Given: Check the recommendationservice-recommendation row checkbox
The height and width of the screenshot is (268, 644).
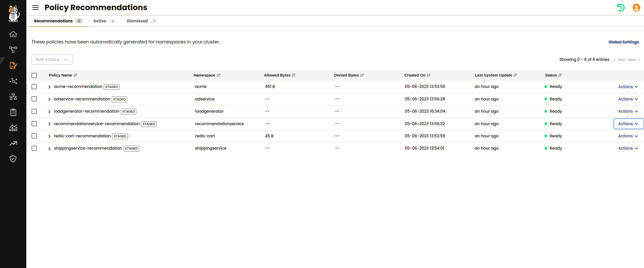Looking at the screenshot, I should coord(34,124).
